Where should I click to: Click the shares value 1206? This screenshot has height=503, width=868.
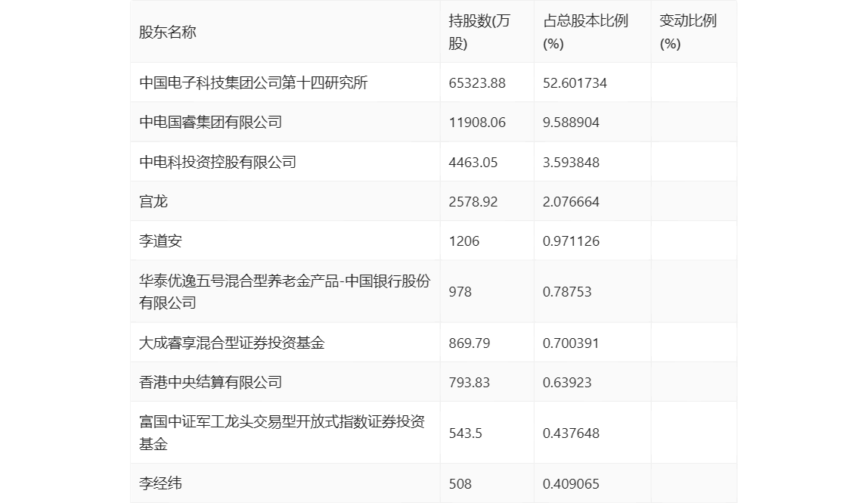click(x=464, y=241)
